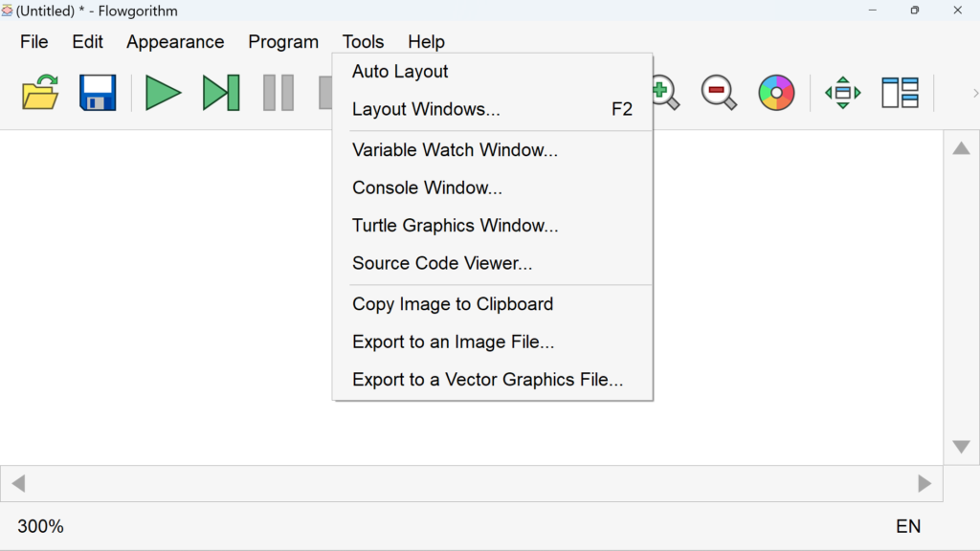The width and height of the screenshot is (980, 551).
Task: Launch the Source Code Viewer
Action: click(441, 263)
